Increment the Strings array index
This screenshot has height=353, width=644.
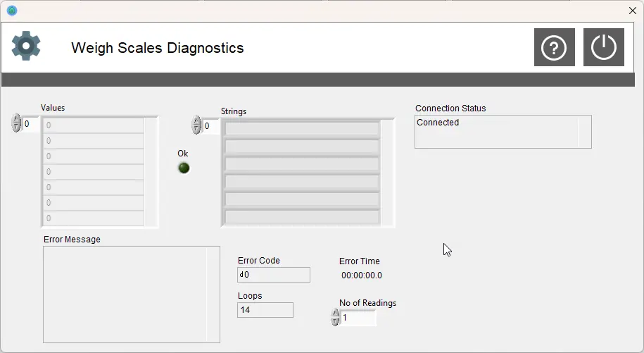coord(196,120)
